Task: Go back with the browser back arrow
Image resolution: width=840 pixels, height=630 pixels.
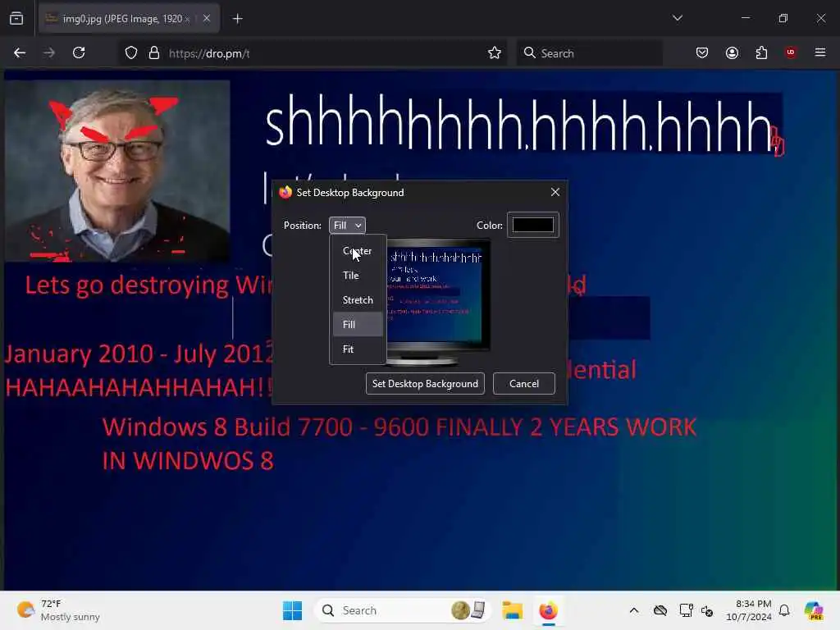Action: coord(20,52)
